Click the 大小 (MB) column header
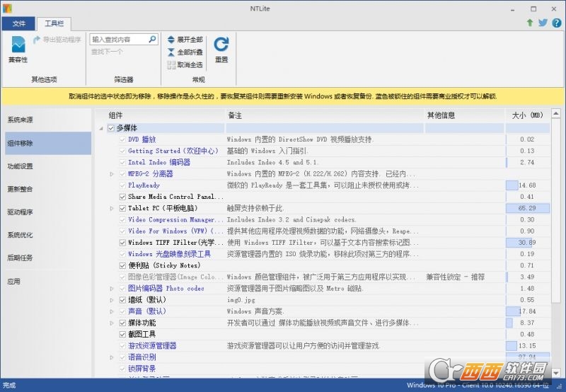This screenshot has height=392, width=566. 527,115
